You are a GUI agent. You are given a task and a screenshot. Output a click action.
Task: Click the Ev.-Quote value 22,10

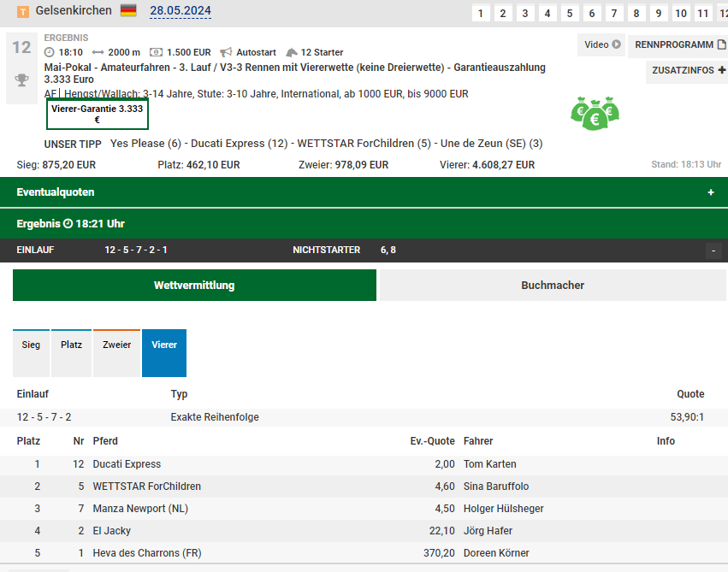click(442, 531)
